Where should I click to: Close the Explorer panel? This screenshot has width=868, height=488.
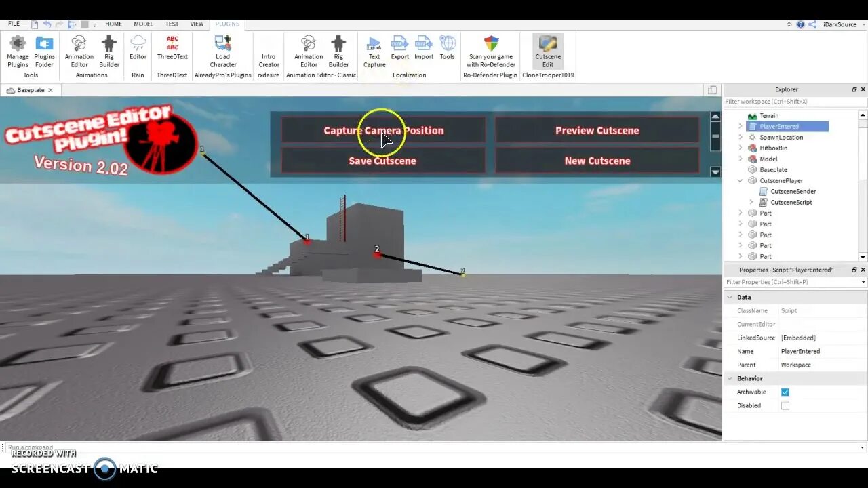coord(863,89)
